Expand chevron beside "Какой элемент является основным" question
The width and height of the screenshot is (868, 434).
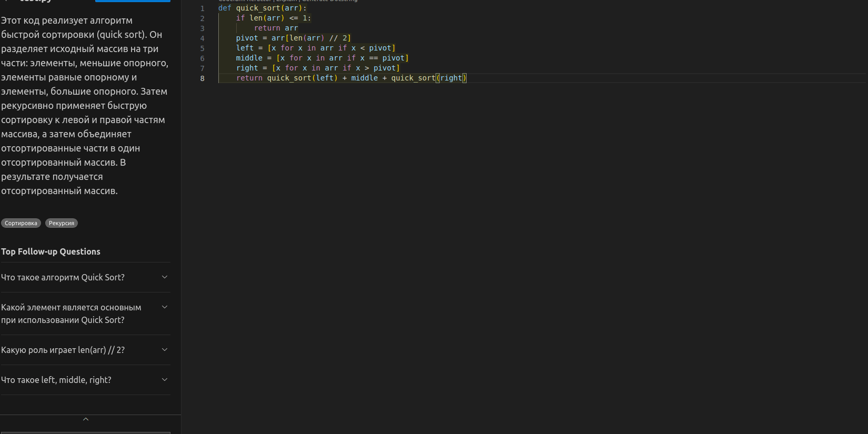click(164, 307)
